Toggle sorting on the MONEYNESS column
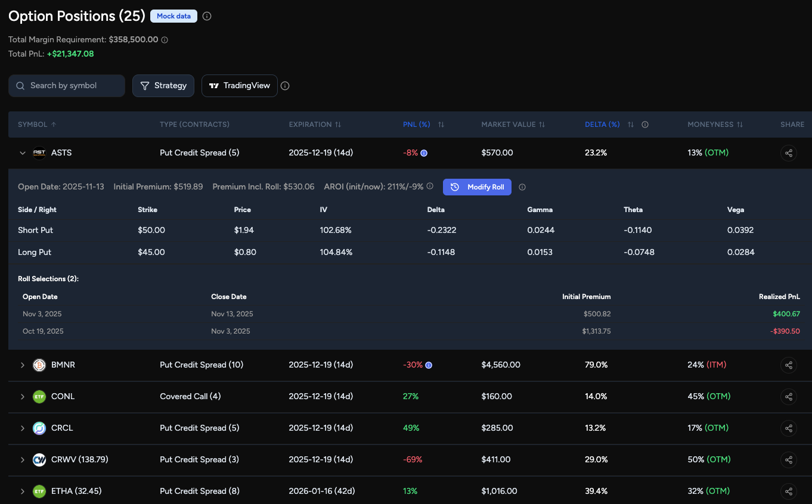The width and height of the screenshot is (812, 504). 740,125
